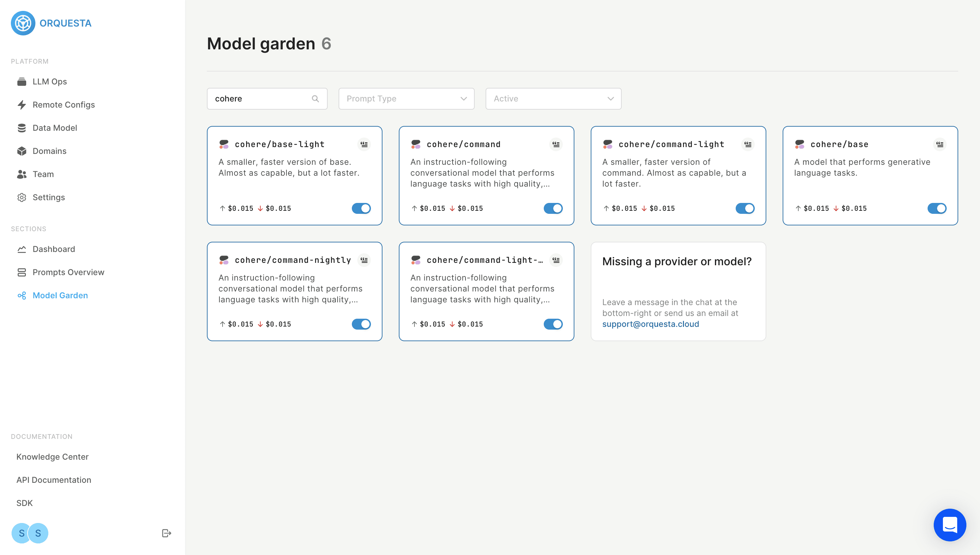Click the search magnifier icon
The image size is (980, 555).
(315, 99)
